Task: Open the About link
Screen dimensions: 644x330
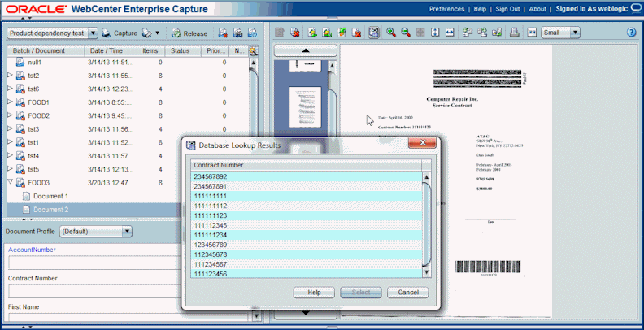Action: pyautogui.click(x=537, y=9)
